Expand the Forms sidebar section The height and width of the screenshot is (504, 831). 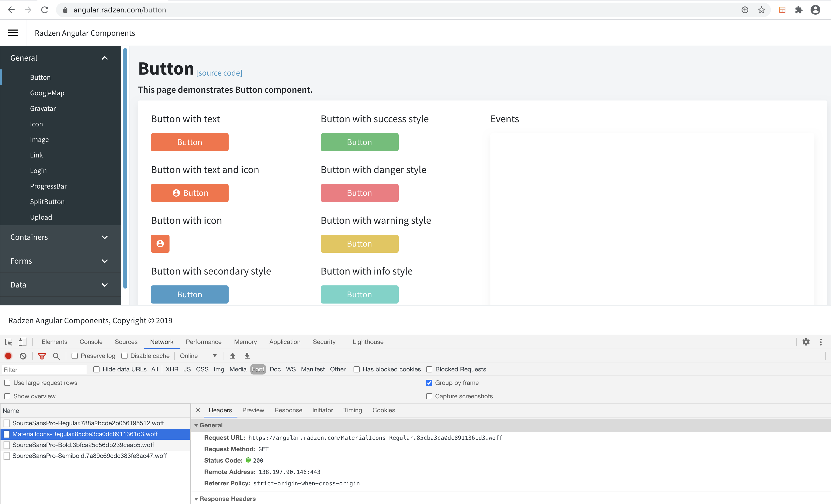click(x=61, y=261)
